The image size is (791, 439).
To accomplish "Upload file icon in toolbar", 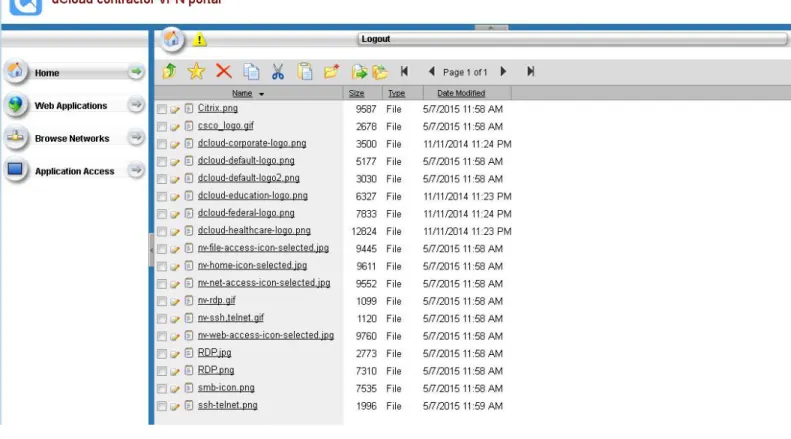I will click(x=380, y=72).
